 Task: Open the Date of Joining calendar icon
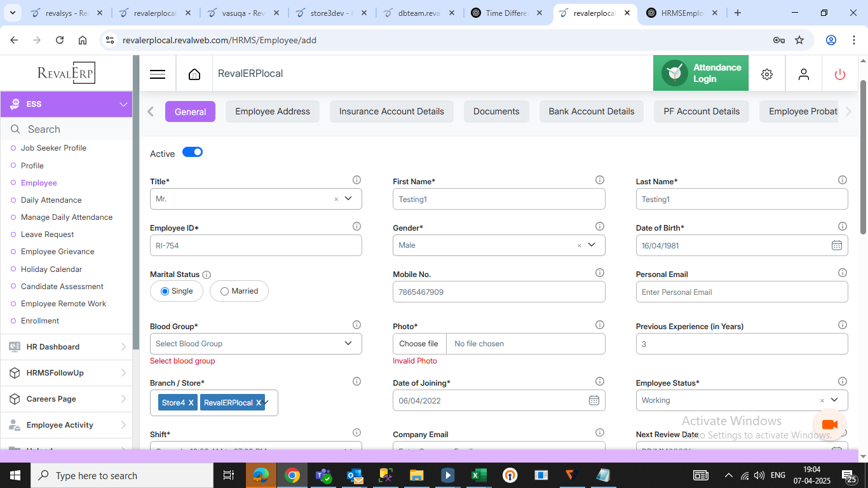[593, 400]
